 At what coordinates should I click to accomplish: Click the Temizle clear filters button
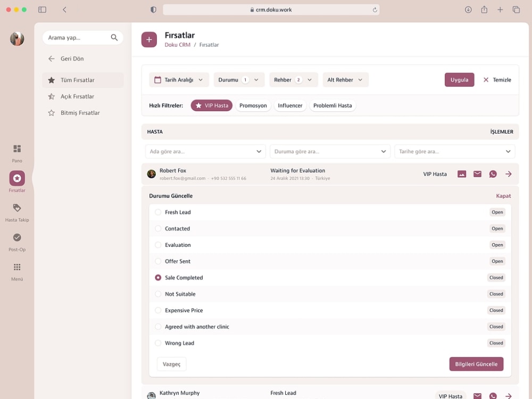point(497,80)
